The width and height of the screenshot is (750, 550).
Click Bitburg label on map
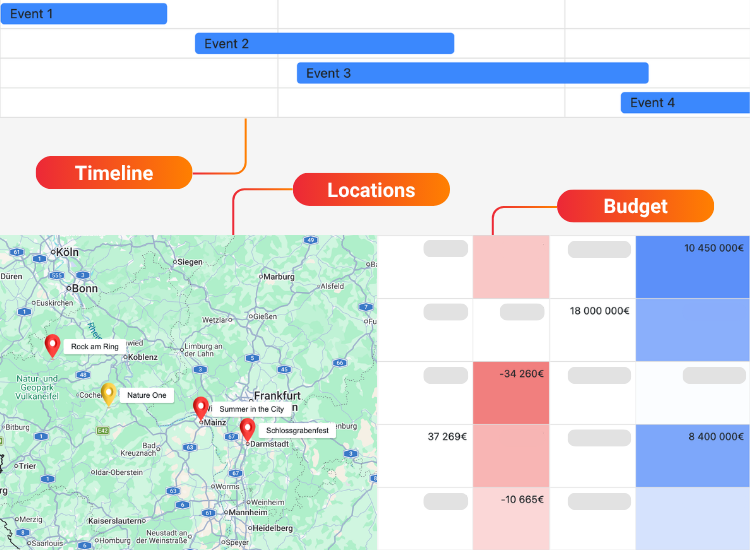17,427
